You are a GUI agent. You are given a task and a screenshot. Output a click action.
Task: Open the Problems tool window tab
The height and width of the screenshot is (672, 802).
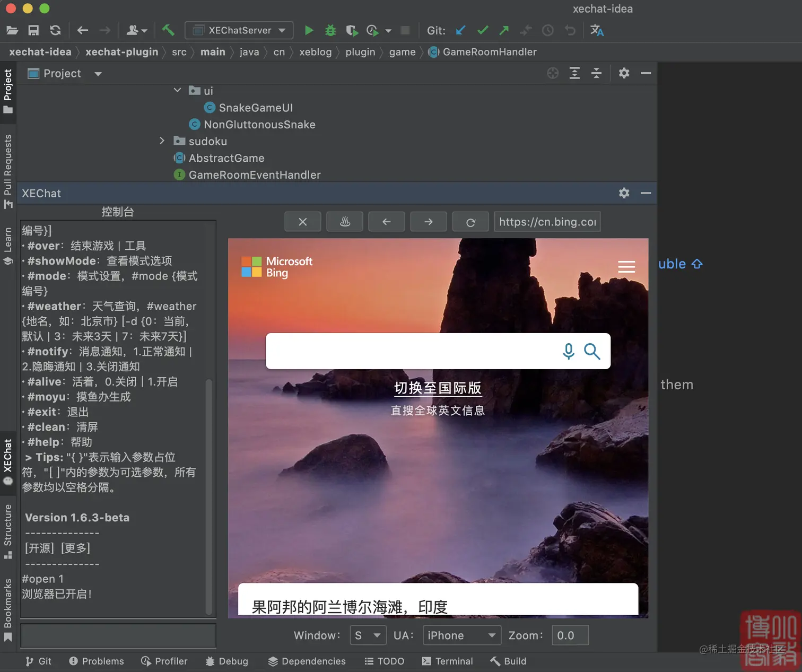(x=97, y=661)
